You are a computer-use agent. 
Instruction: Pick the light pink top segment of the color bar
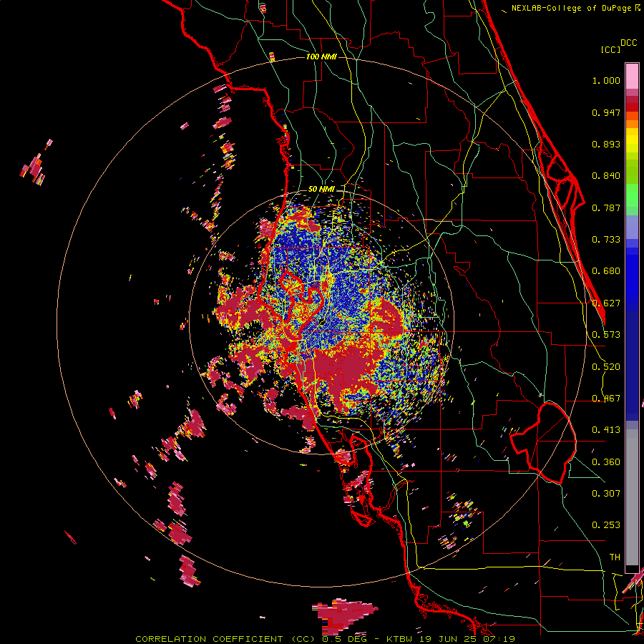tap(632, 77)
